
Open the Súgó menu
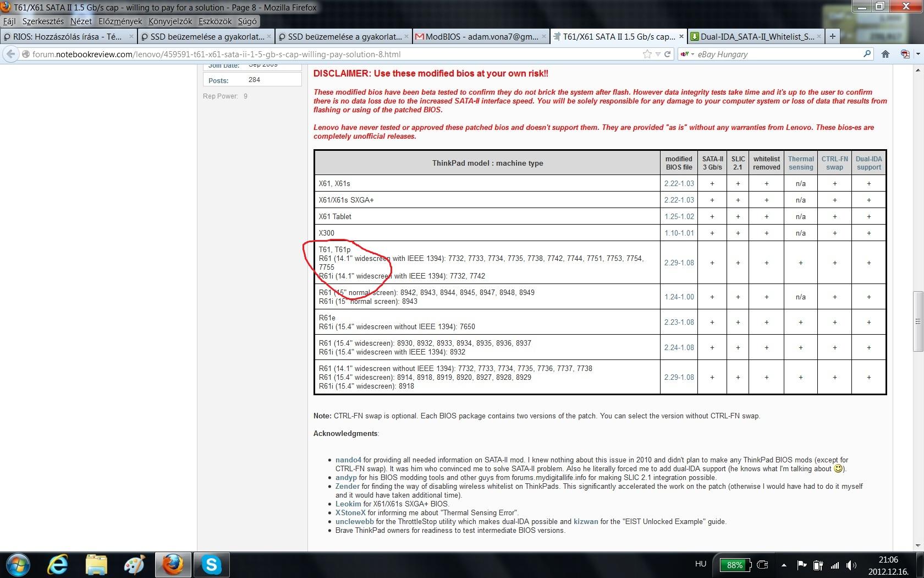coord(248,21)
